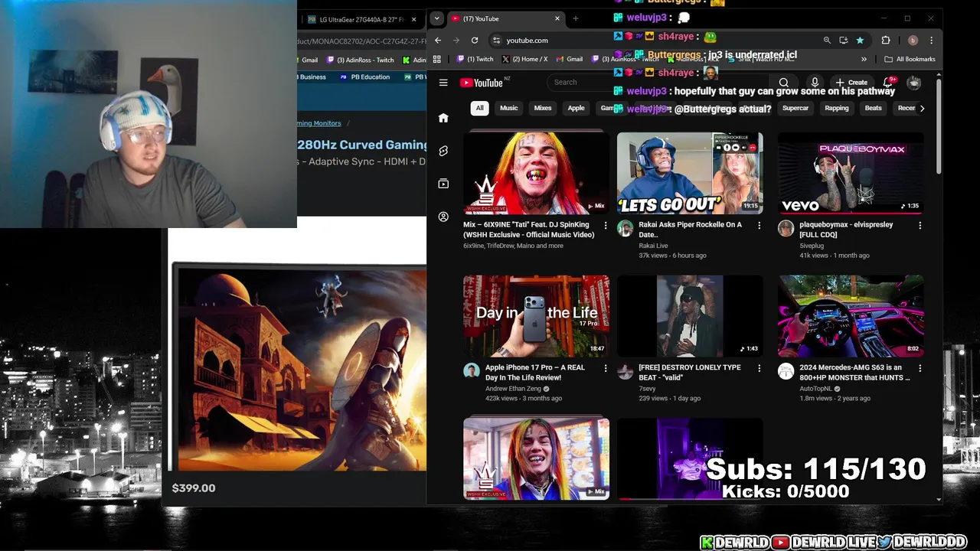This screenshot has height=551, width=980.
Task: Select the Beats filter chip
Action: pos(874,108)
